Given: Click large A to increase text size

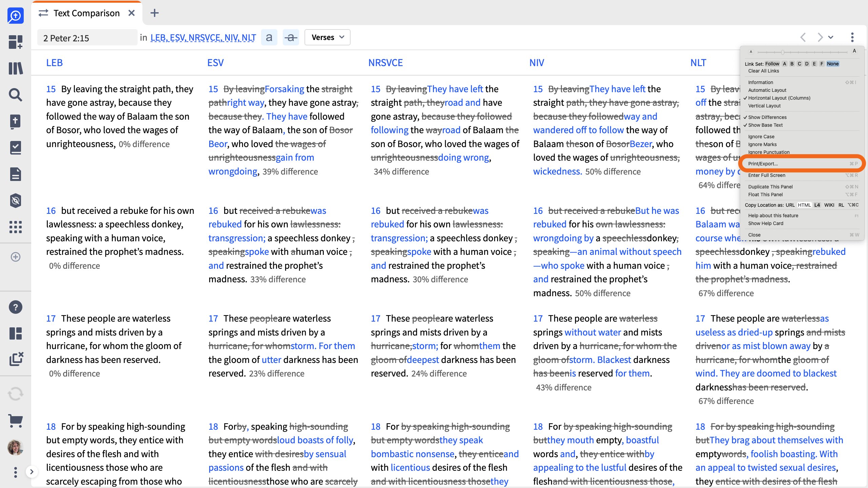Looking at the screenshot, I should click(x=854, y=51).
